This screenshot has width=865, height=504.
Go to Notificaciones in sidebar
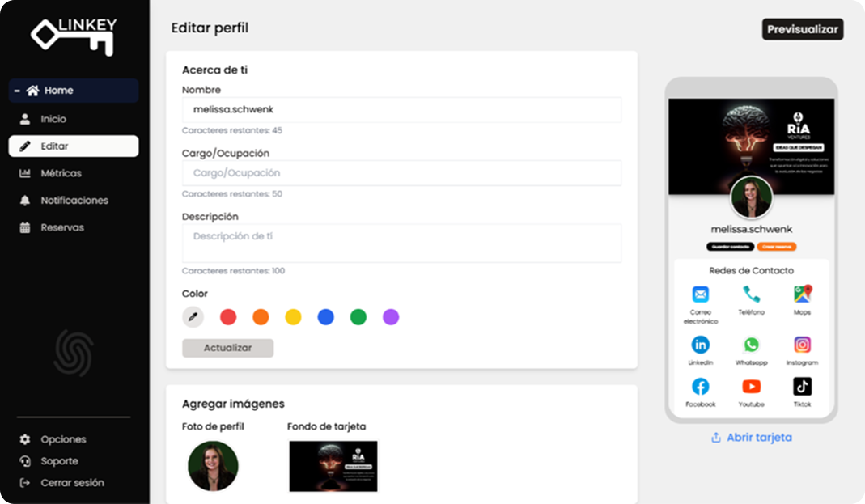click(x=74, y=201)
